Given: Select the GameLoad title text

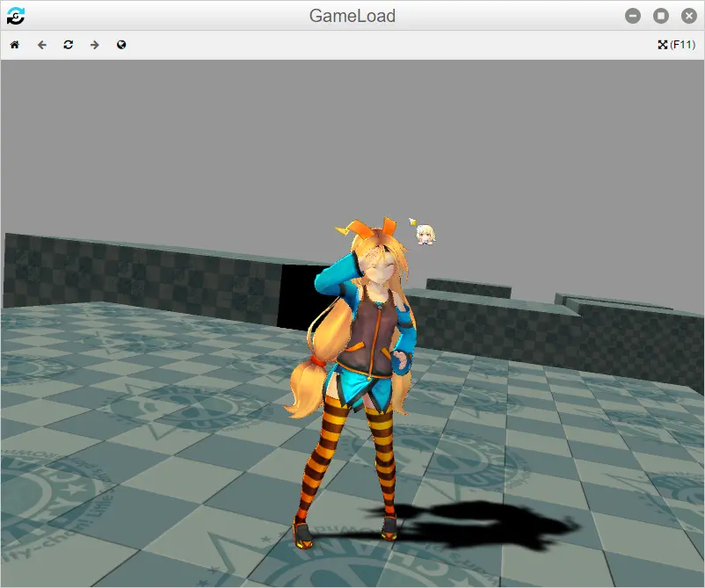Looking at the screenshot, I should coord(352,16).
